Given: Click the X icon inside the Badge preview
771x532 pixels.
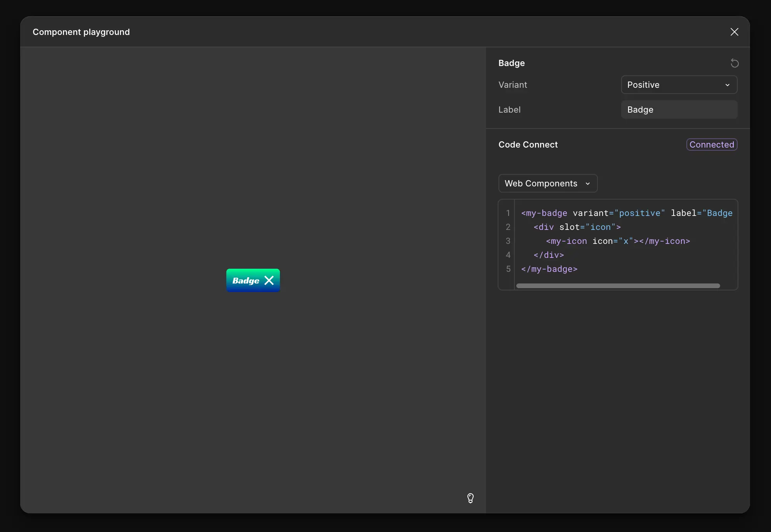Looking at the screenshot, I should coord(269,280).
